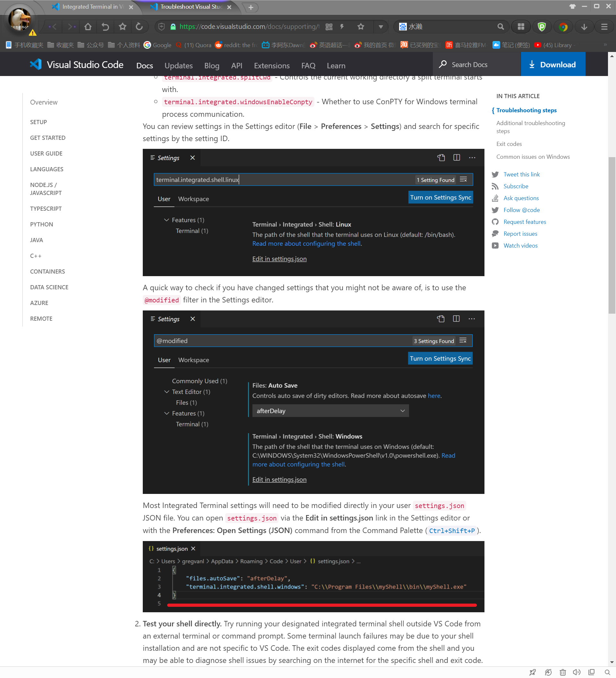The image size is (616, 678).
Task: Click the Download button
Action: click(x=553, y=64)
